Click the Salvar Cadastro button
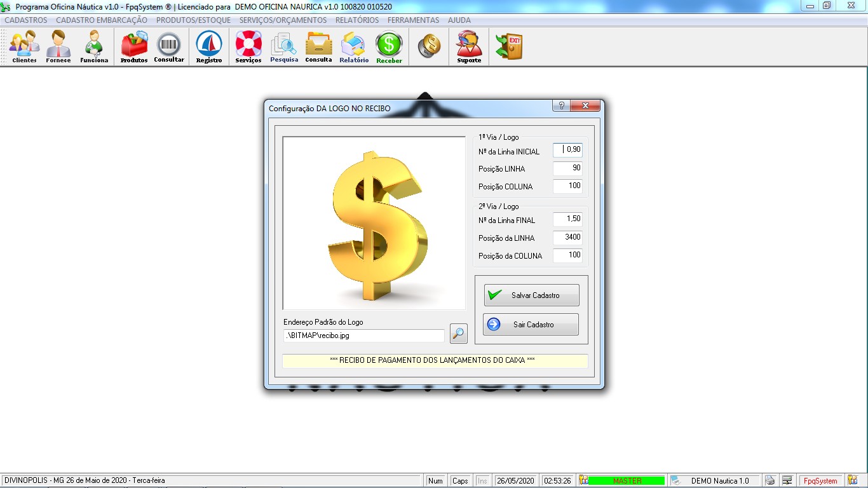Viewport: 868px width, 488px height. tap(531, 295)
